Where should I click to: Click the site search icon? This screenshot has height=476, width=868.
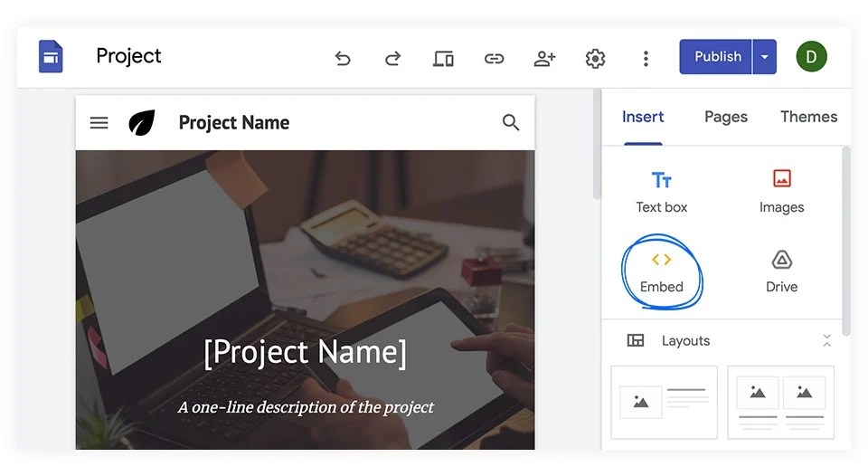(510, 122)
